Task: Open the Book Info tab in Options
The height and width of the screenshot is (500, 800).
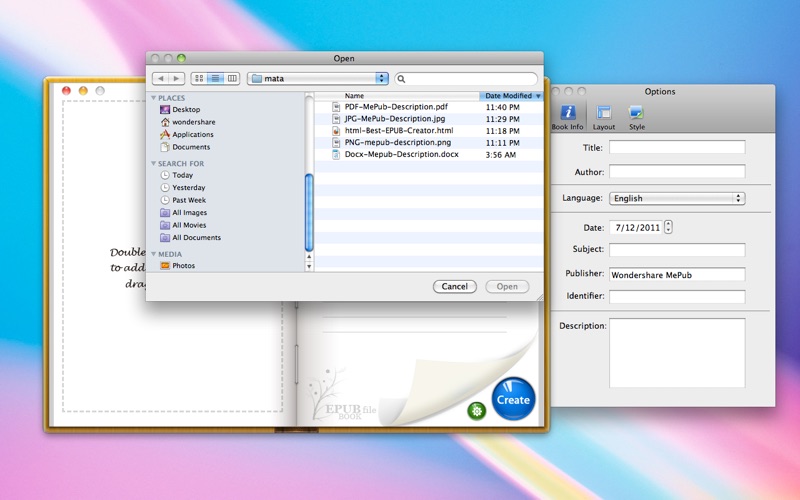Action: (x=567, y=117)
